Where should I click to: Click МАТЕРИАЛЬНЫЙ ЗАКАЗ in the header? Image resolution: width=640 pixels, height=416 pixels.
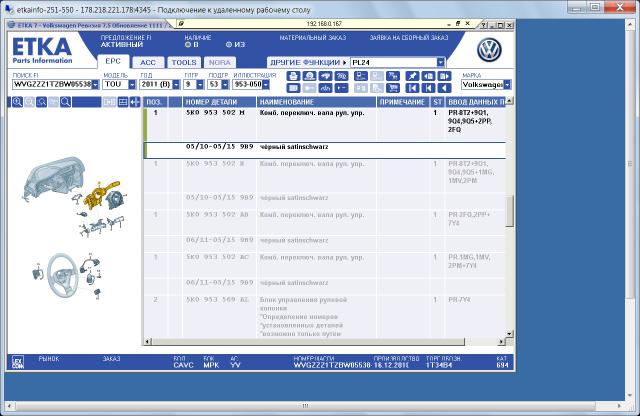click(x=313, y=38)
